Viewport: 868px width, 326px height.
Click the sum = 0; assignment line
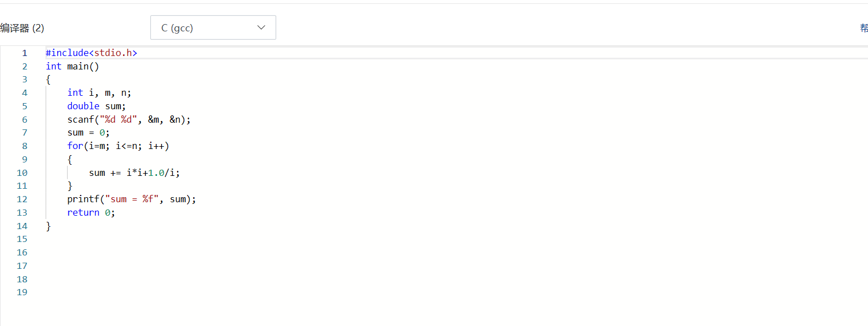point(89,133)
